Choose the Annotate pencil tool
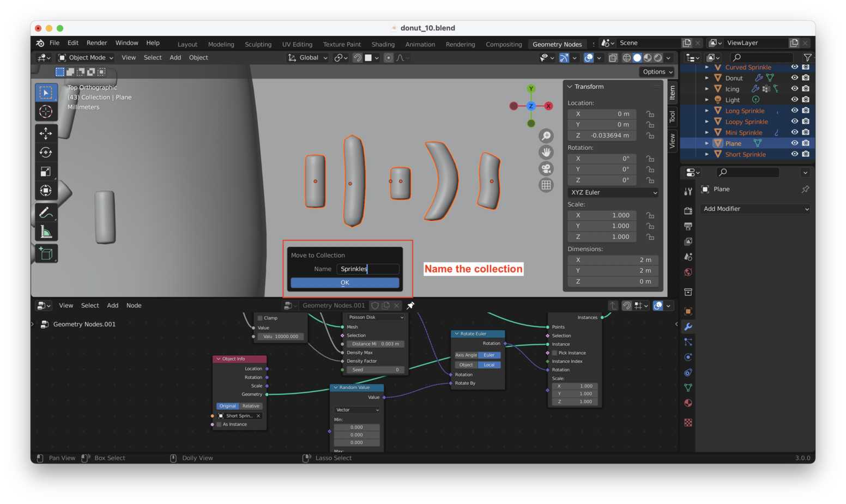 (x=46, y=212)
